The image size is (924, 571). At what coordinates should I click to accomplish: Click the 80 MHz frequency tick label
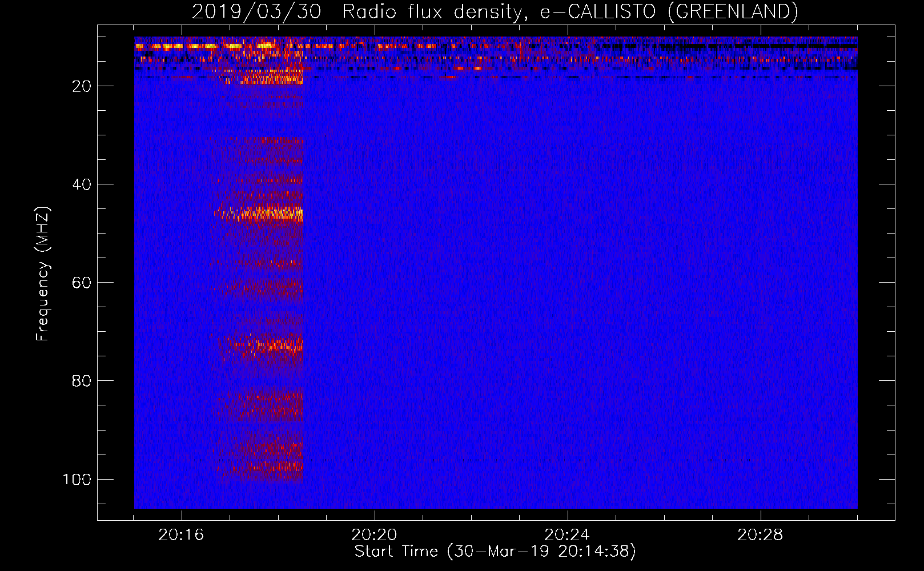pos(82,381)
